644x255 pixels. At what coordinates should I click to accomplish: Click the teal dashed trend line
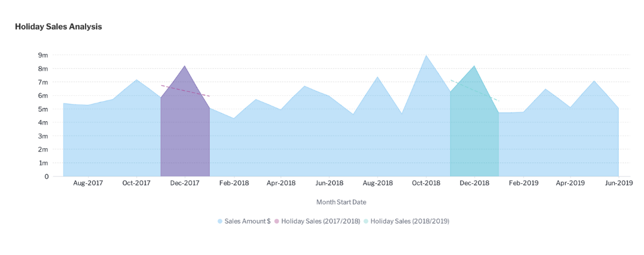point(475,90)
